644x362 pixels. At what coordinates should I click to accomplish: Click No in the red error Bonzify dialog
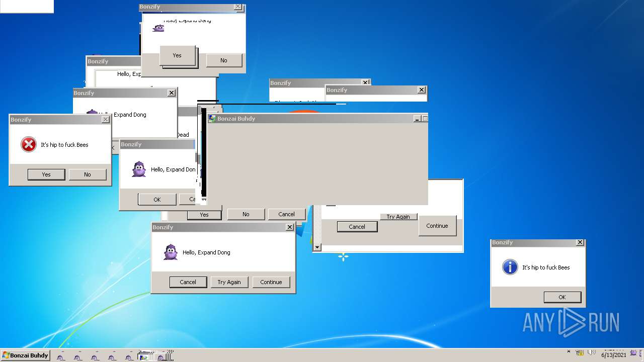coord(88,174)
